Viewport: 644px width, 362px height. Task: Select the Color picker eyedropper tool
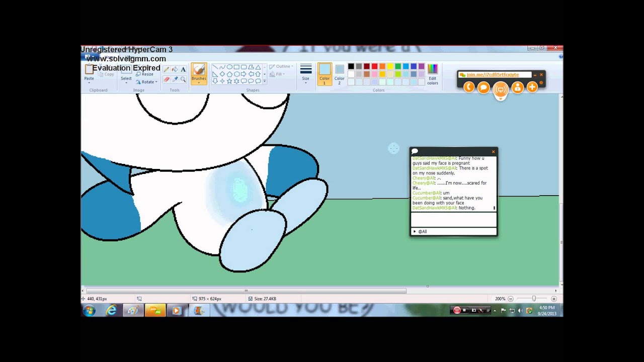coord(175,79)
